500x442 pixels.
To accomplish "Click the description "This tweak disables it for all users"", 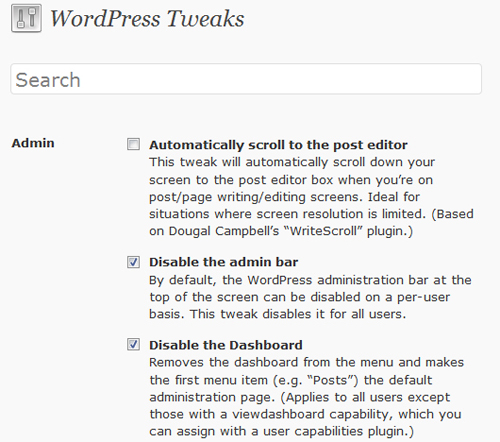I will click(x=310, y=297).
